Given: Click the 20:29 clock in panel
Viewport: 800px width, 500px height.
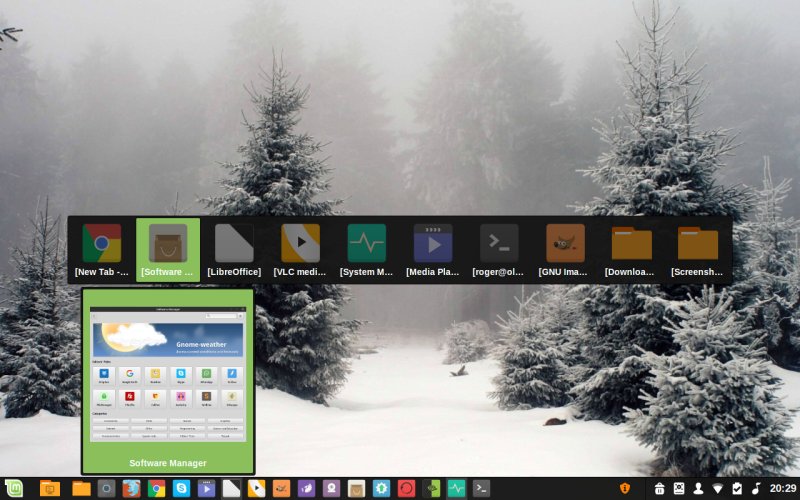Looking at the screenshot, I should click(x=783, y=489).
